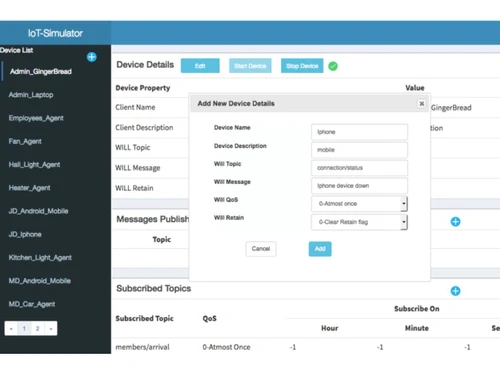The width and height of the screenshot is (500, 375).
Task: Click the Client Name property row label
Action: click(135, 107)
